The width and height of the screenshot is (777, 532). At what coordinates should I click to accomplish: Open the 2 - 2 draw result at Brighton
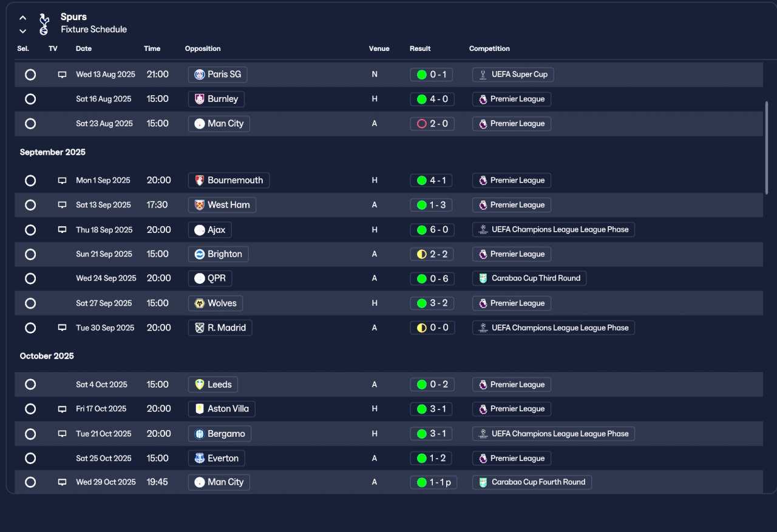[x=432, y=254]
